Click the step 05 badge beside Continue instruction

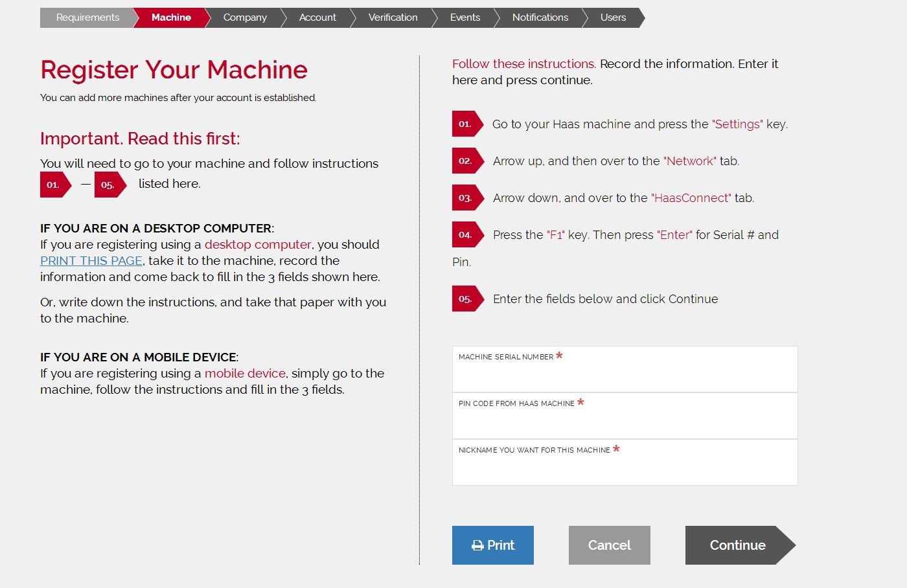coord(467,299)
